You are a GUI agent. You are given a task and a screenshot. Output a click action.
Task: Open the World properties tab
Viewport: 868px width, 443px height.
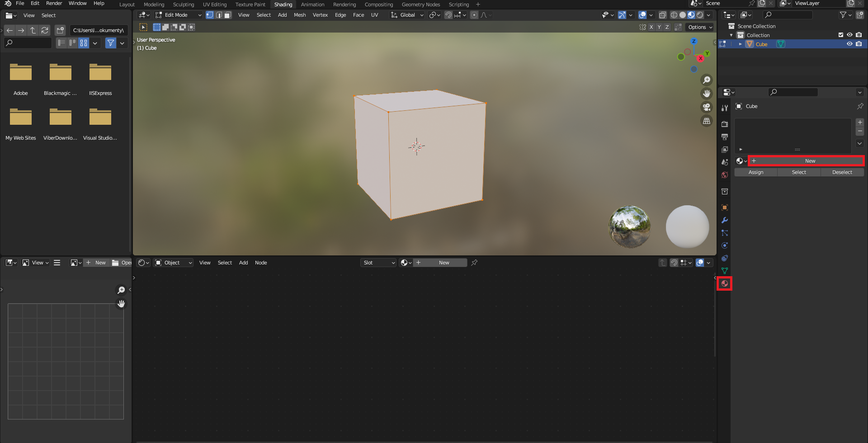724,175
